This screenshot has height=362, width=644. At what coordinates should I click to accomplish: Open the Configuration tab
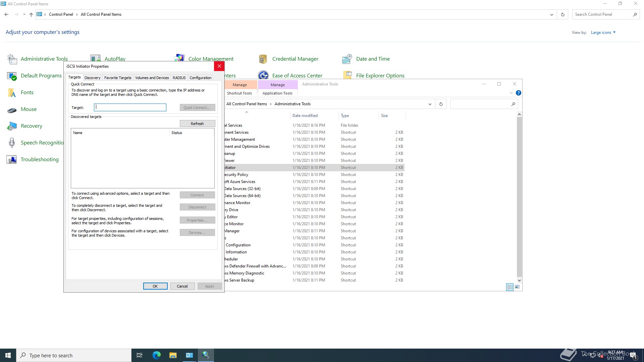(200, 78)
